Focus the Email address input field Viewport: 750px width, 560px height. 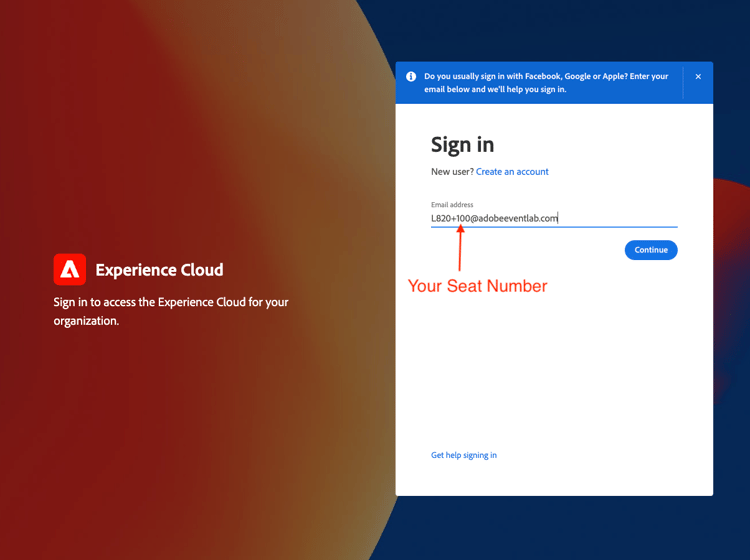point(554,219)
